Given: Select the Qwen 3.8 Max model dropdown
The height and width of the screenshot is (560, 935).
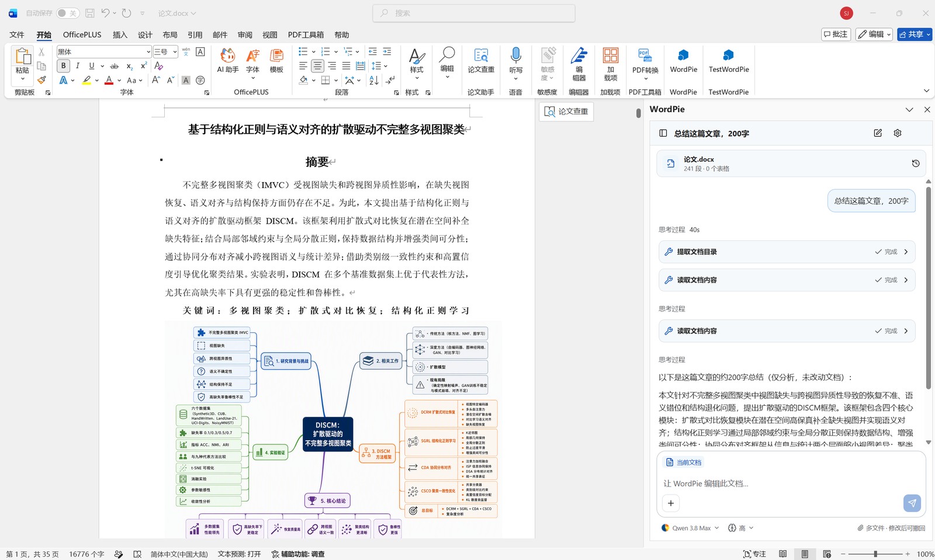Looking at the screenshot, I should click(690, 528).
